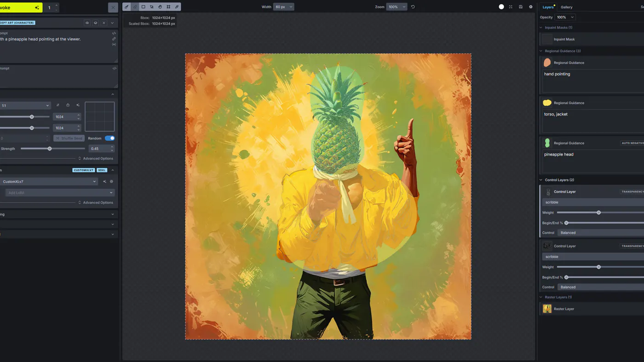Select the Move tool

(x=152, y=7)
